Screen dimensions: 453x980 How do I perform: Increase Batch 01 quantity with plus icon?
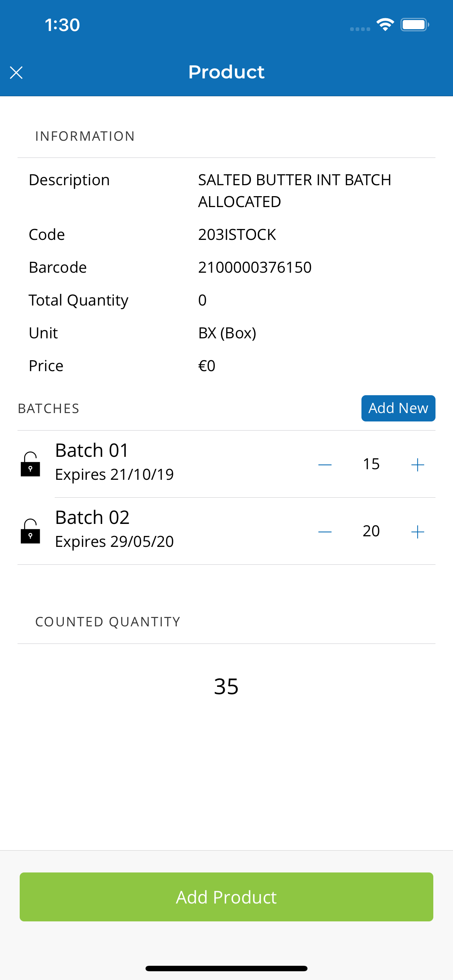(x=418, y=464)
